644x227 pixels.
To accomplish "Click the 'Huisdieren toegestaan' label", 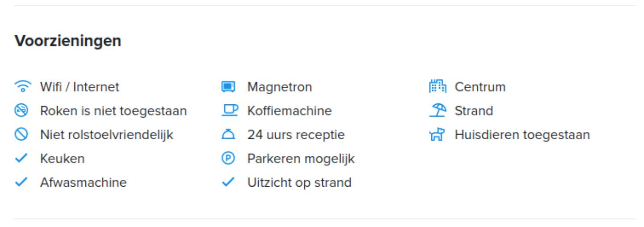I will [522, 135].
